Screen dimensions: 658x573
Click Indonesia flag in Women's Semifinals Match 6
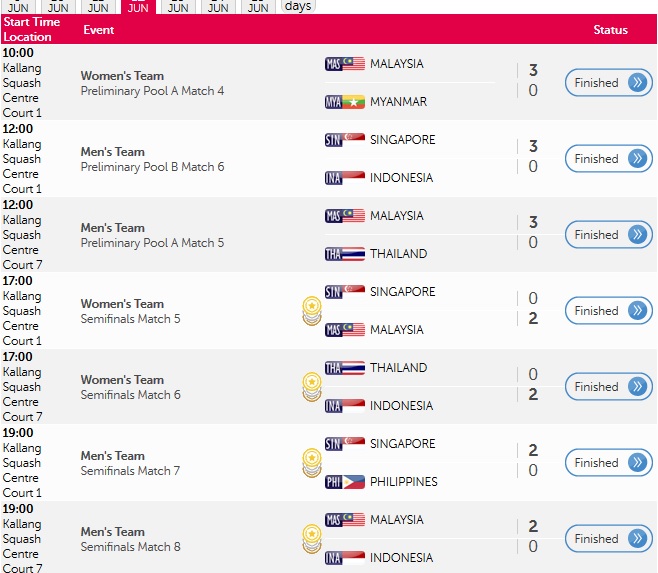point(345,406)
